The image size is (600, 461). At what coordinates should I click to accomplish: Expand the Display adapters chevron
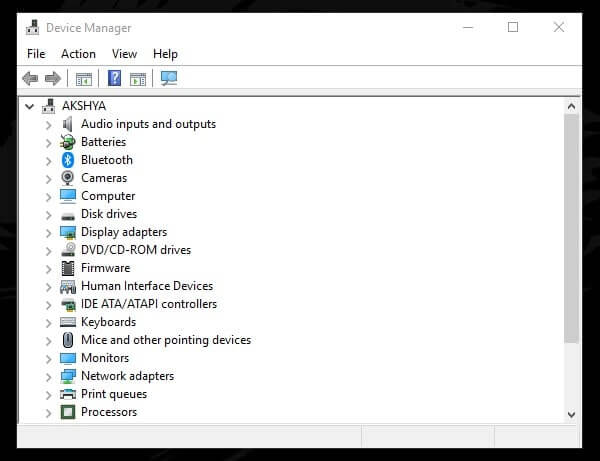click(49, 233)
